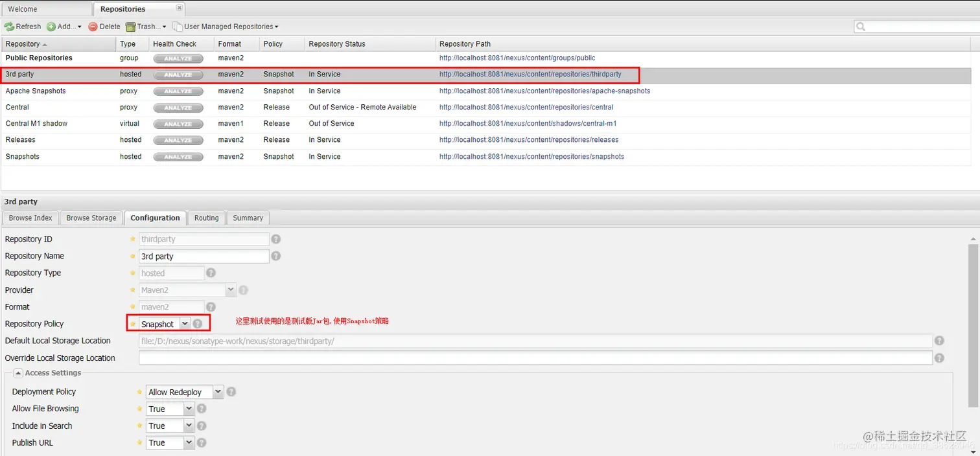Screen dimensions: 980x456
Task: Open the Trash... menu
Action: (146, 27)
